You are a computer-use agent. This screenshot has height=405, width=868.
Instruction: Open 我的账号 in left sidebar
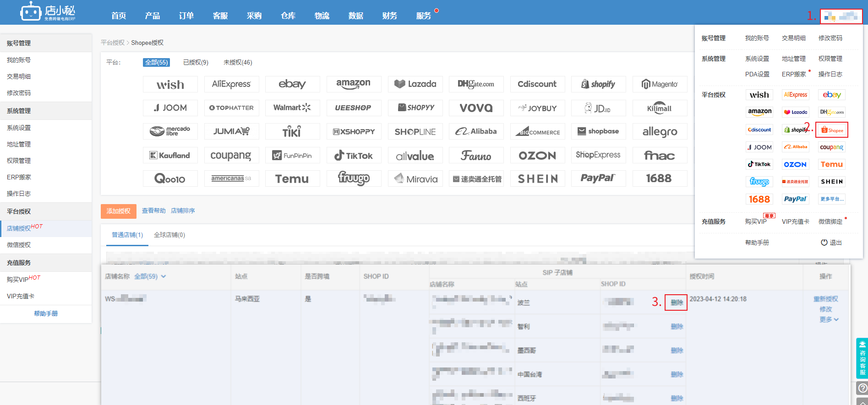coord(19,60)
